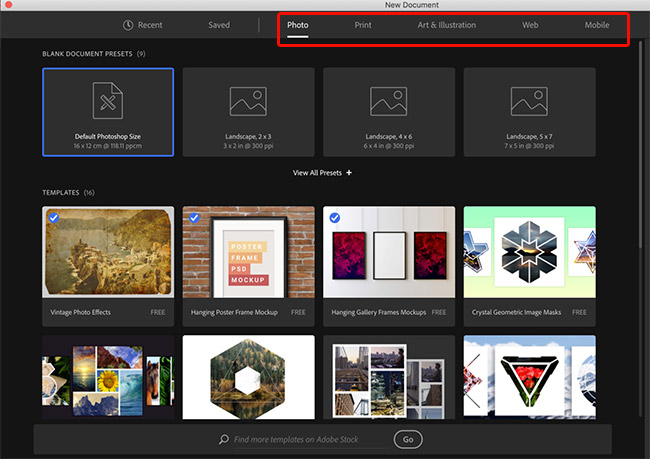650x459 pixels.
Task: Choose the Landscape 5 x 7 preset icon
Action: tap(529, 101)
